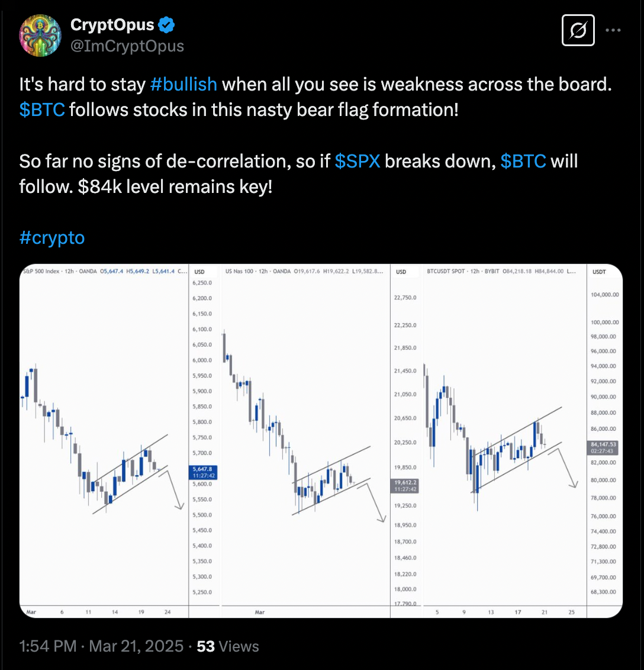The width and height of the screenshot is (644, 670).
Task: Click the $BTC cashtag before "follows stocks"
Action: pos(42,109)
